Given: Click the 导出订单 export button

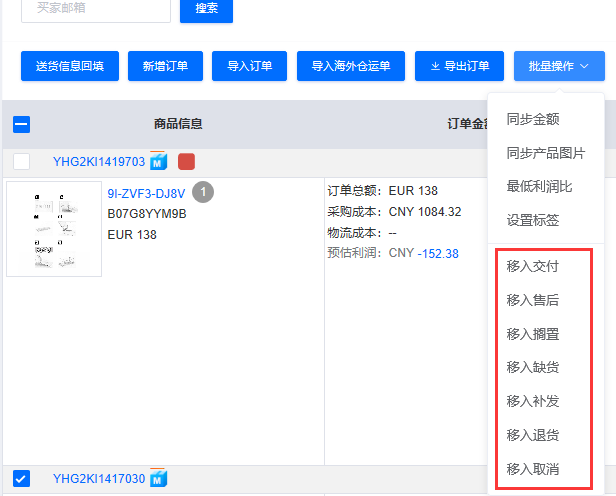Looking at the screenshot, I should pyautogui.click(x=460, y=66).
